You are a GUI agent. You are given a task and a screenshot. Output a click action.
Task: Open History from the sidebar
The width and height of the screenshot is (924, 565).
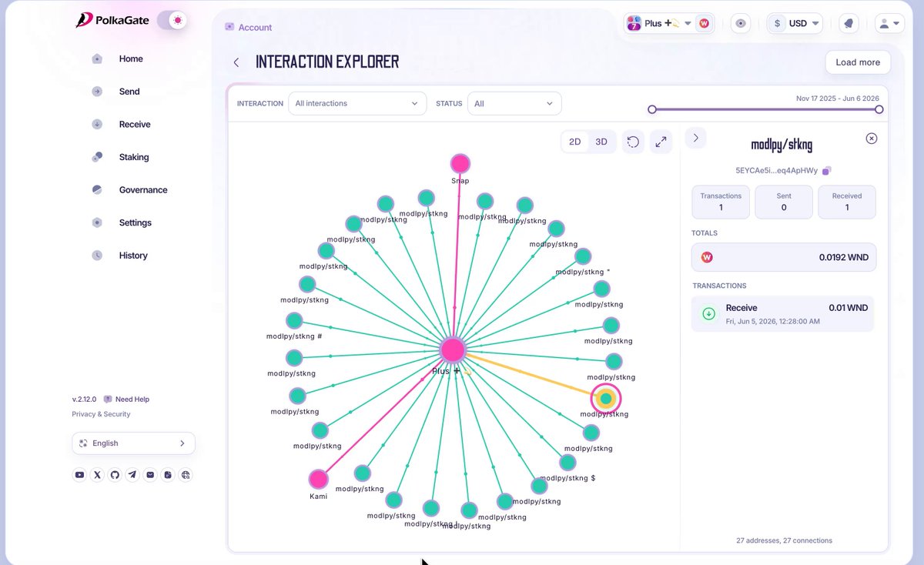pyautogui.click(x=132, y=255)
